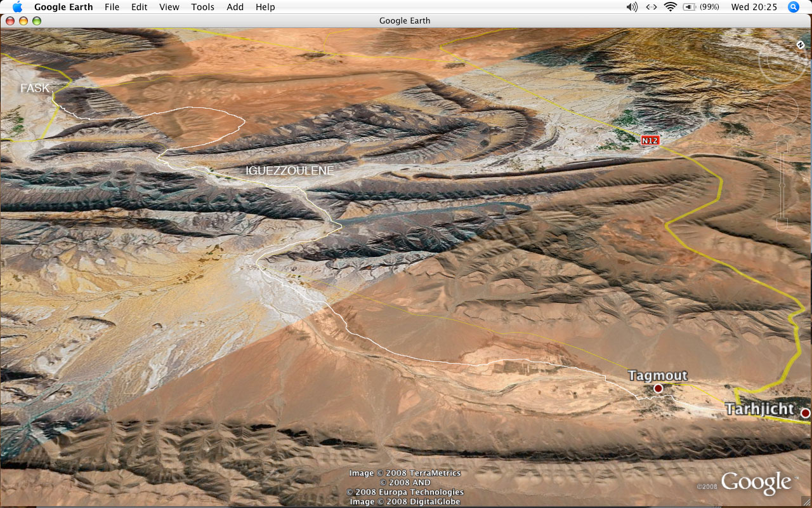Open the Tools menu
Screen dimensions: 812x508
tap(202, 7)
